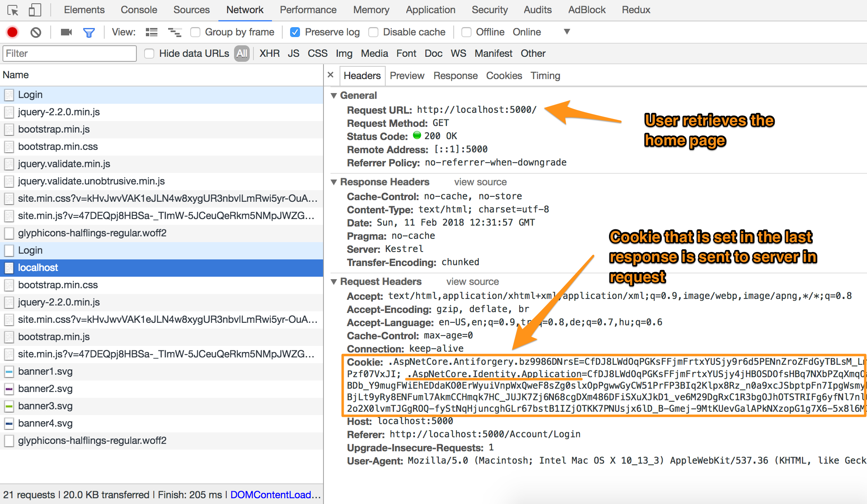Screen dimensions: 867x504
Task: Click the capture screenshots camera icon
Action: pos(66,32)
